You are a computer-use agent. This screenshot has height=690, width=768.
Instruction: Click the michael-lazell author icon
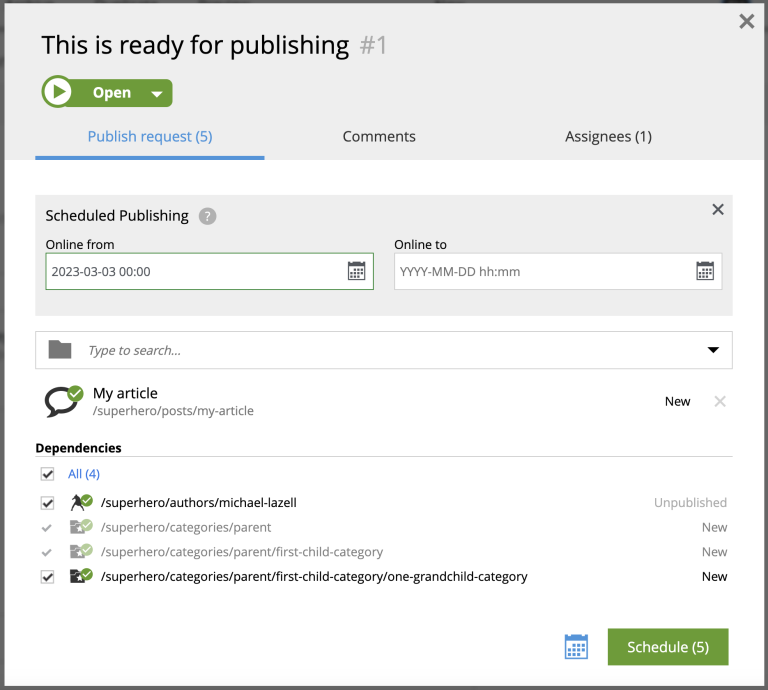coord(81,502)
